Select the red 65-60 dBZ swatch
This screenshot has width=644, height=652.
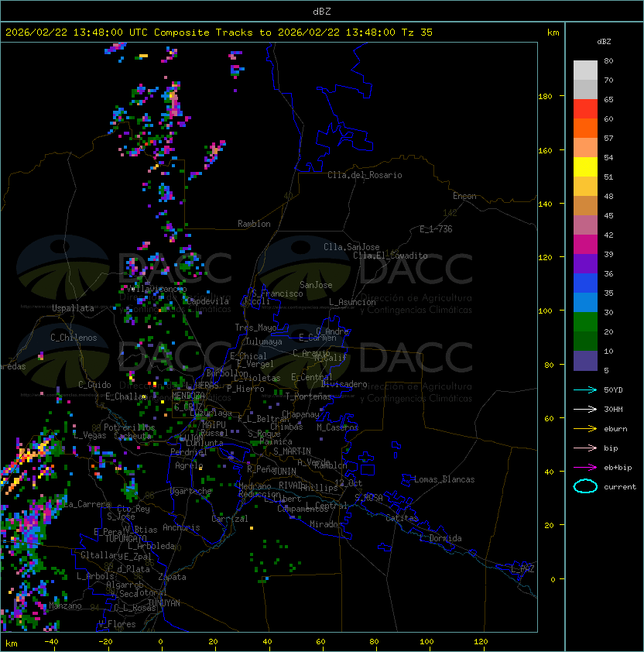coord(585,109)
